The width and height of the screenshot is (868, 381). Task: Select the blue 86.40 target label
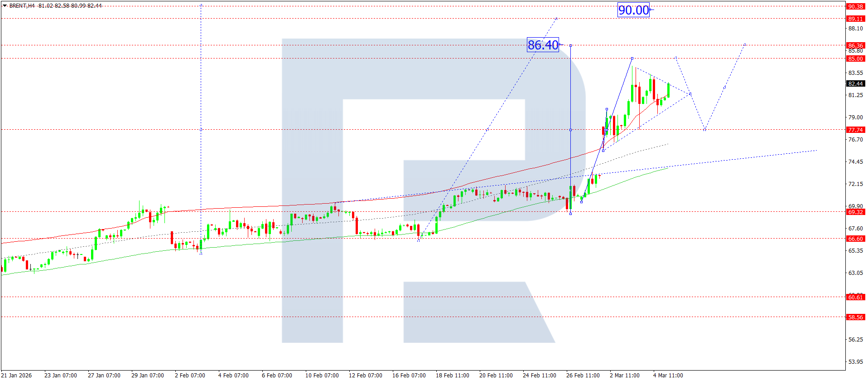(x=543, y=45)
